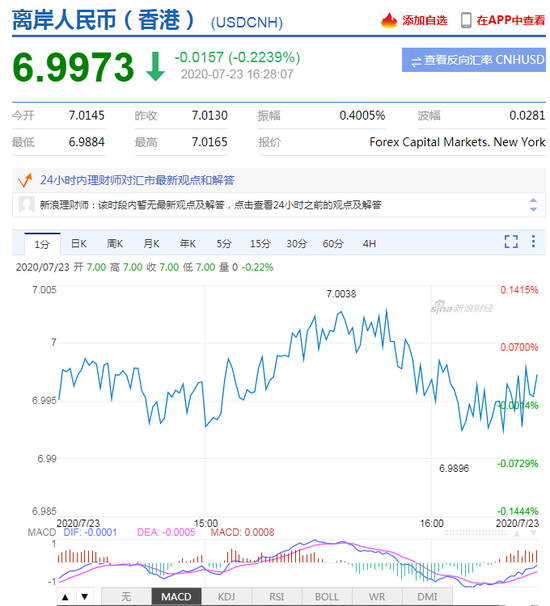Click the timestamp 2020-07-23 16:28:07
The image size is (550, 606).
[237, 74]
